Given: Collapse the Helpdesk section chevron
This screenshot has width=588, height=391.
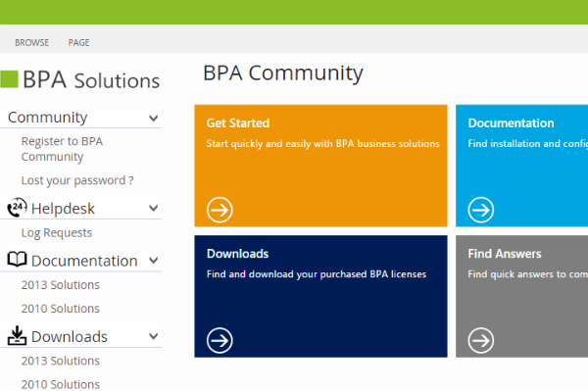Looking at the screenshot, I should (154, 208).
